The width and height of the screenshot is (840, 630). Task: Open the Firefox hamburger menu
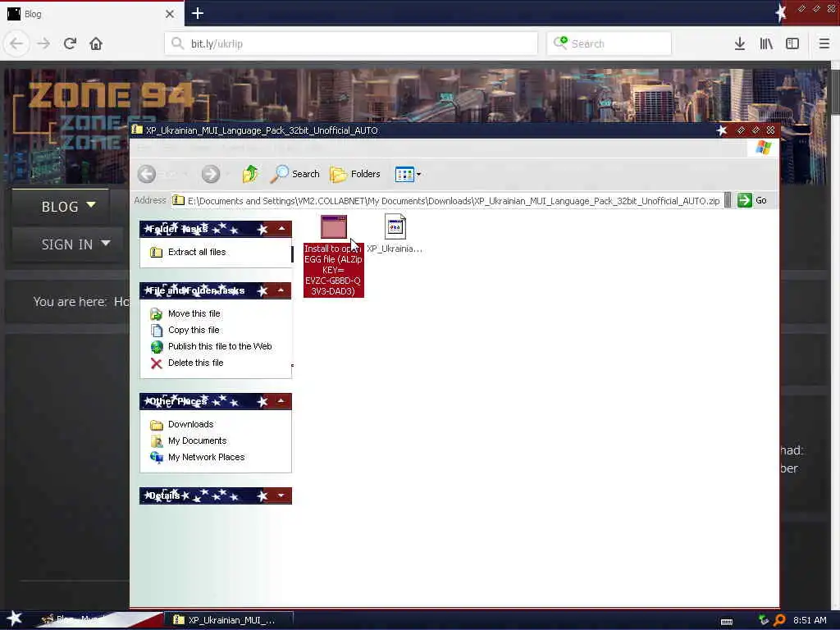click(x=824, y=43)
